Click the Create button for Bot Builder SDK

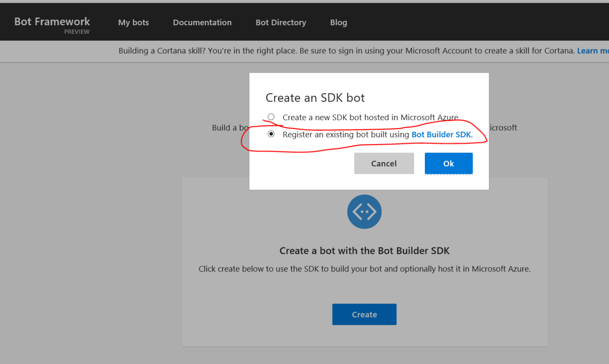tap(364, 314)
